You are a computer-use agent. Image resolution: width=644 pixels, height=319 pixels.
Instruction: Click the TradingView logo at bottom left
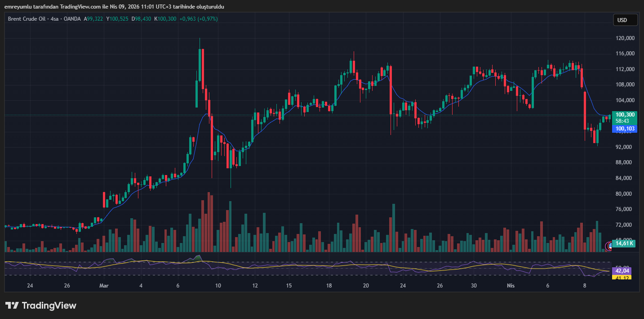click(41, 306)
